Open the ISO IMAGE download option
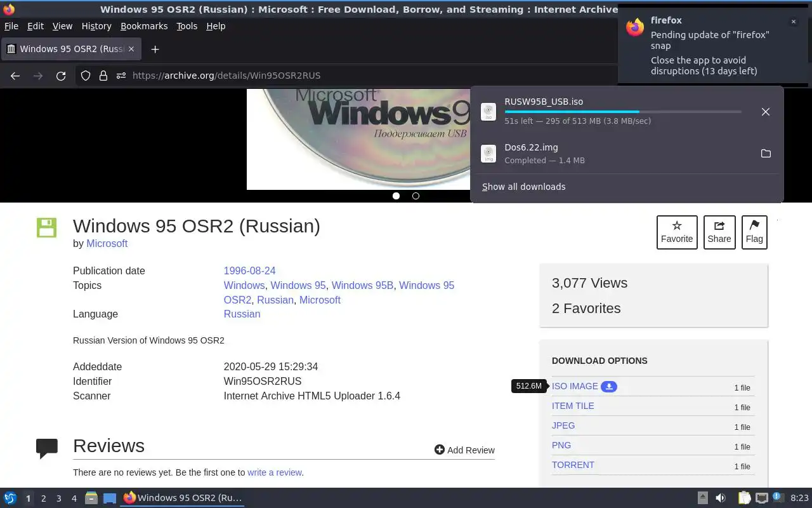The width and height of the screenshot is (812, 508). coord(575,386)
